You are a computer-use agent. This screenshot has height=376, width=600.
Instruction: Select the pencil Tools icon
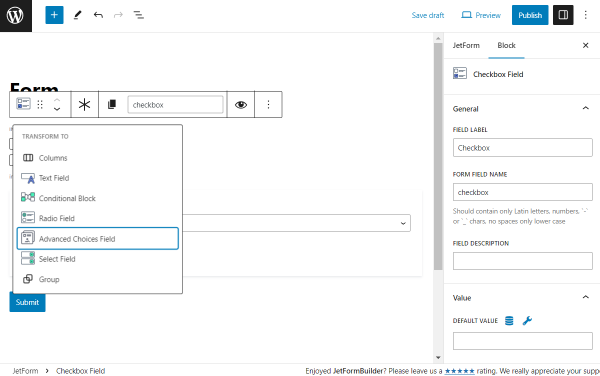78,15
